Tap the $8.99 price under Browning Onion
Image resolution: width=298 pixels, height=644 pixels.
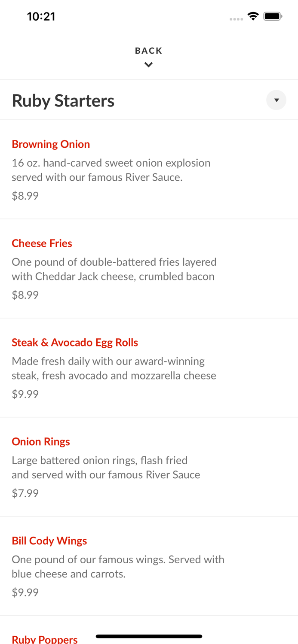point(25,195)
